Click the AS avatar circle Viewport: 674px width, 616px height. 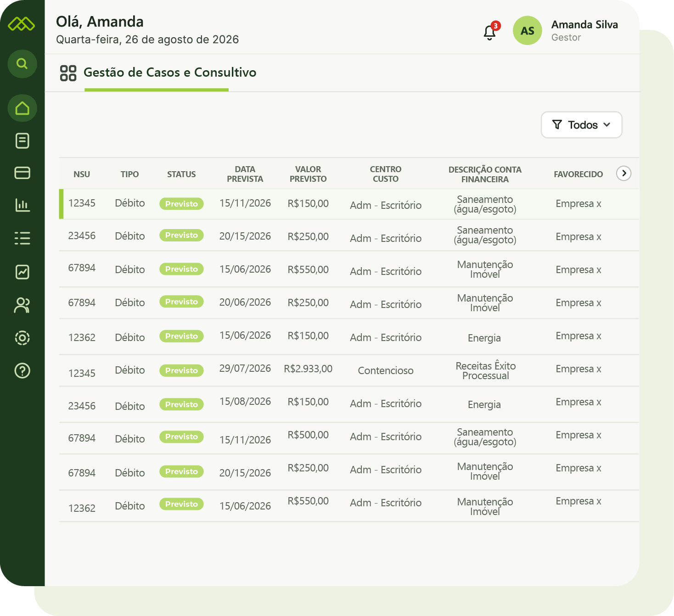pyautogui.click(x=528, y=31)
